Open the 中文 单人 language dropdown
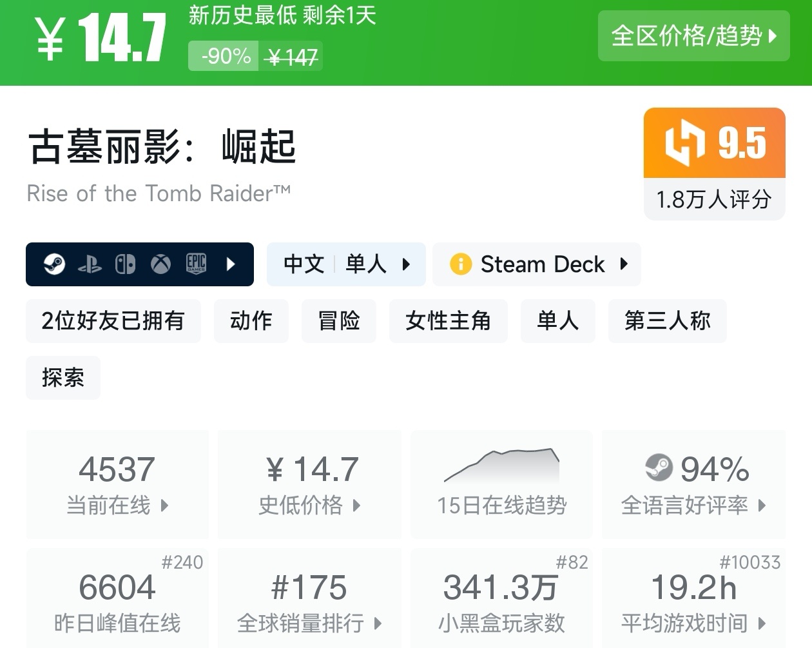Viewport: 812px width, 648px height. [346, 264]
